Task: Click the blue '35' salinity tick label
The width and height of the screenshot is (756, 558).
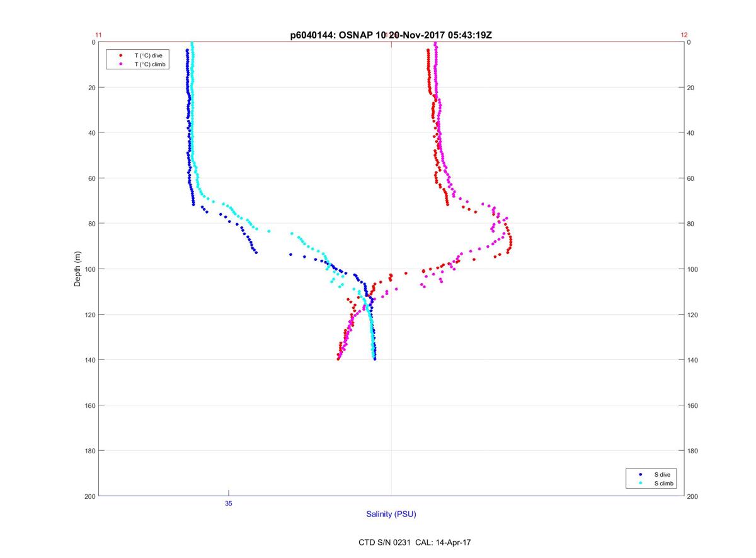Action: [228, 503]
